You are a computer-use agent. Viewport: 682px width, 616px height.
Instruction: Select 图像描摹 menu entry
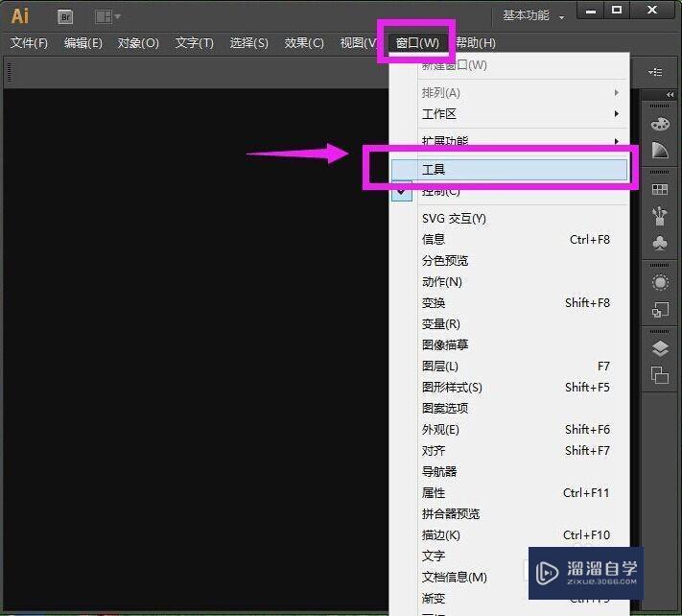tap(509, 345)
